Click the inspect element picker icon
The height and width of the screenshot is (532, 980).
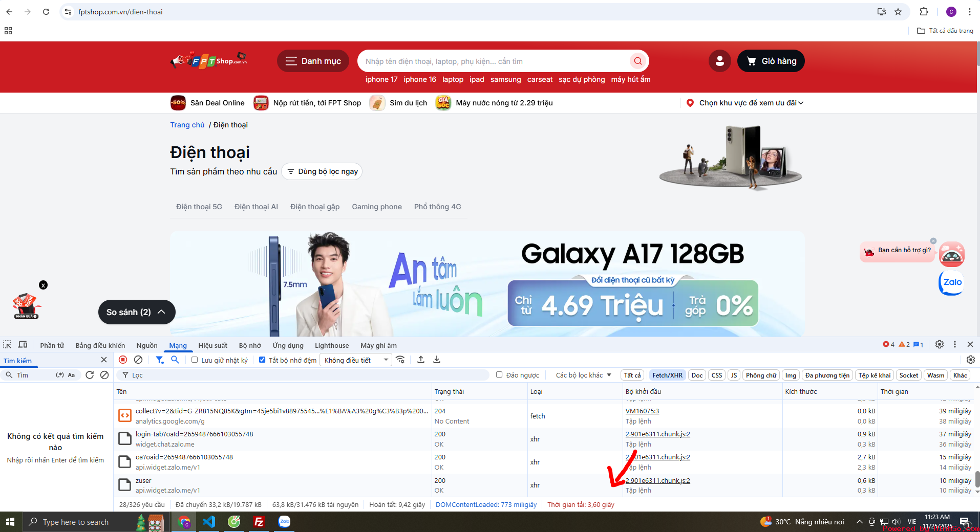(8, 345)
